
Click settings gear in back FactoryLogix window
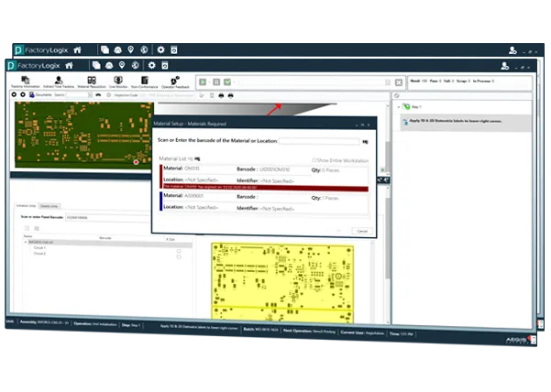click(160, 49)
